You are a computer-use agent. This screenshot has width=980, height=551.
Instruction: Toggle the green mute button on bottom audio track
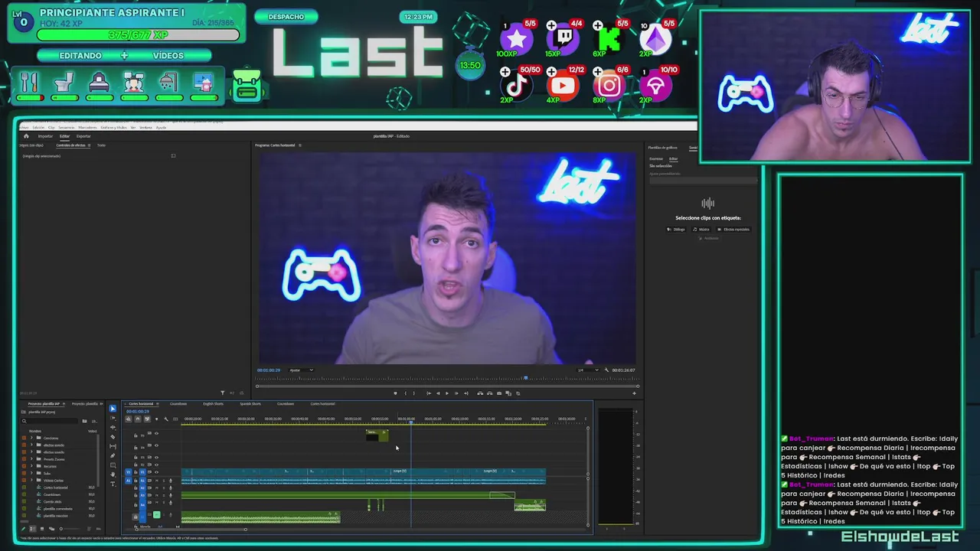tap(156, 514)
